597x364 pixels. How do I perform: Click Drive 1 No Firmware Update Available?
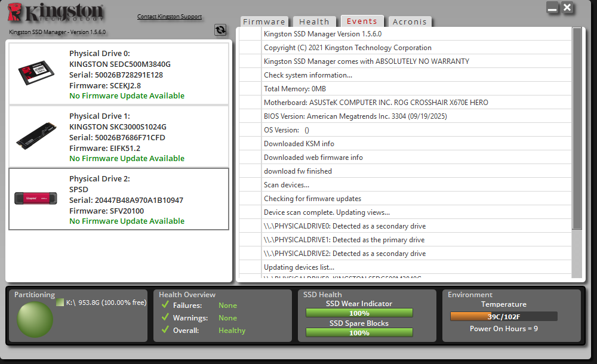click(127, 158)
